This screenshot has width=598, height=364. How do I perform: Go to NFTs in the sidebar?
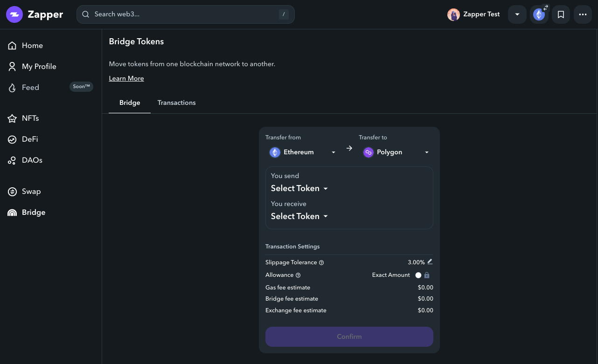coord(30,118)
